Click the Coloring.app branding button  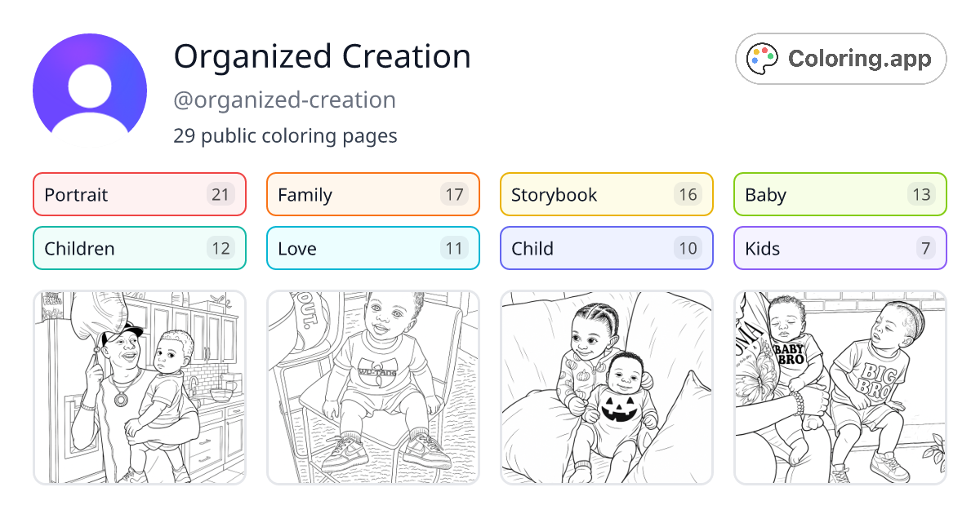(x=840, y=58)
